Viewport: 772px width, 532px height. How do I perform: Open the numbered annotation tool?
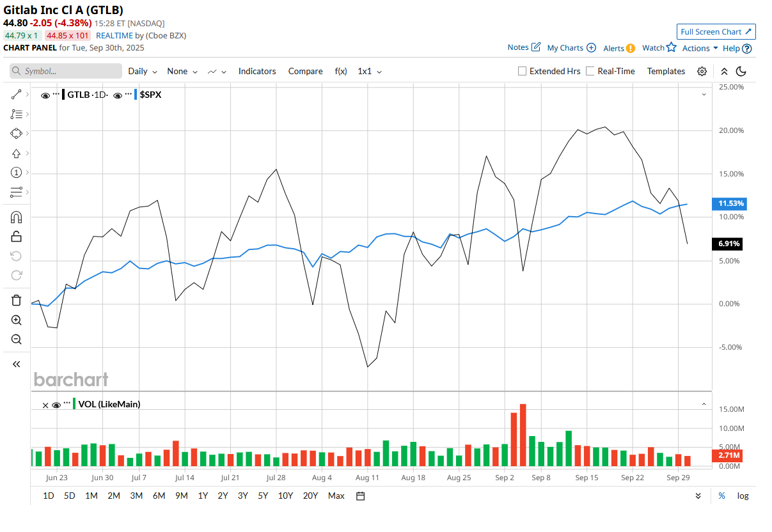click(17, 173)
